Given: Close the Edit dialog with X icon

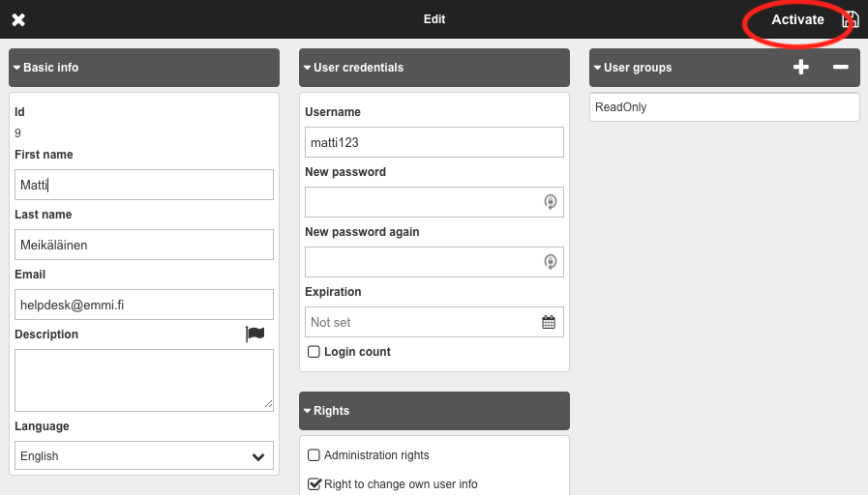Looking at the screenshot, I should pyautogui.click(x=18, y=19).
